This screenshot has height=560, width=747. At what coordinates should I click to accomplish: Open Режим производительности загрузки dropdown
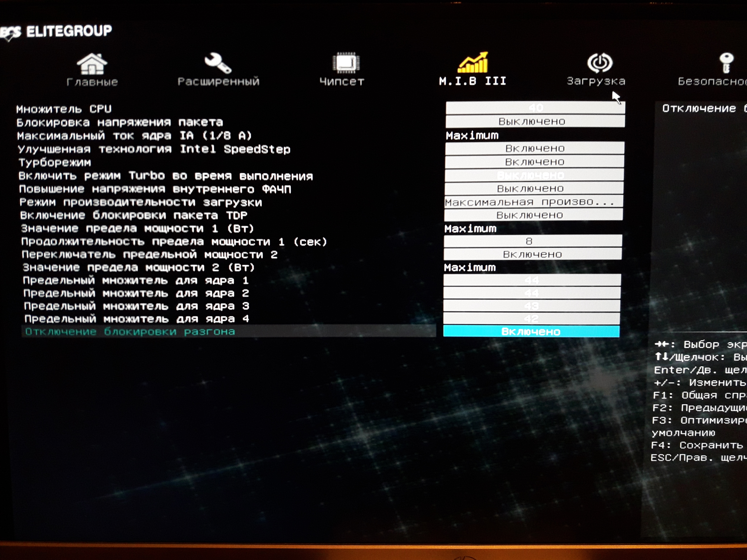534,202
